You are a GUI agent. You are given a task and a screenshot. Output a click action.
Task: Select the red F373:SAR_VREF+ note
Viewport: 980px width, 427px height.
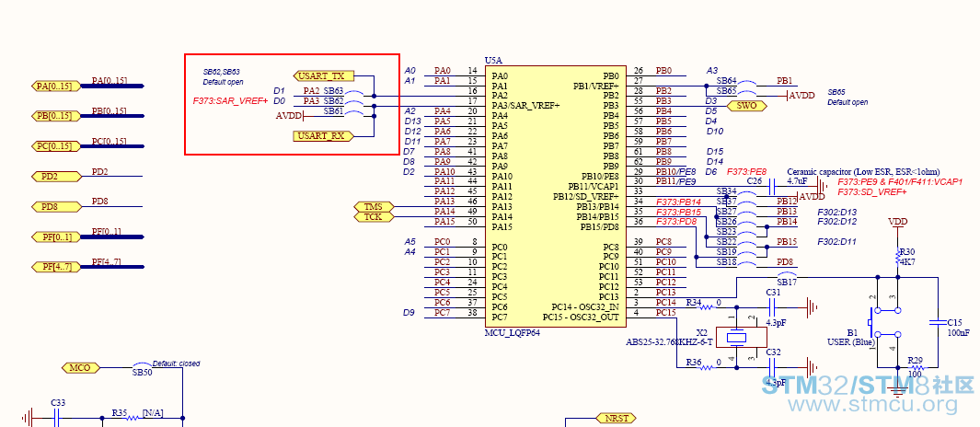[x=231, y=100]
